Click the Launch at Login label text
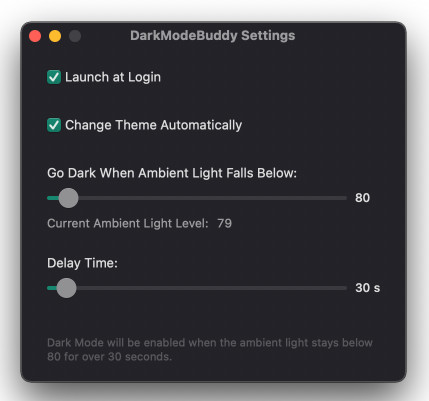 [x=113, y=77]
